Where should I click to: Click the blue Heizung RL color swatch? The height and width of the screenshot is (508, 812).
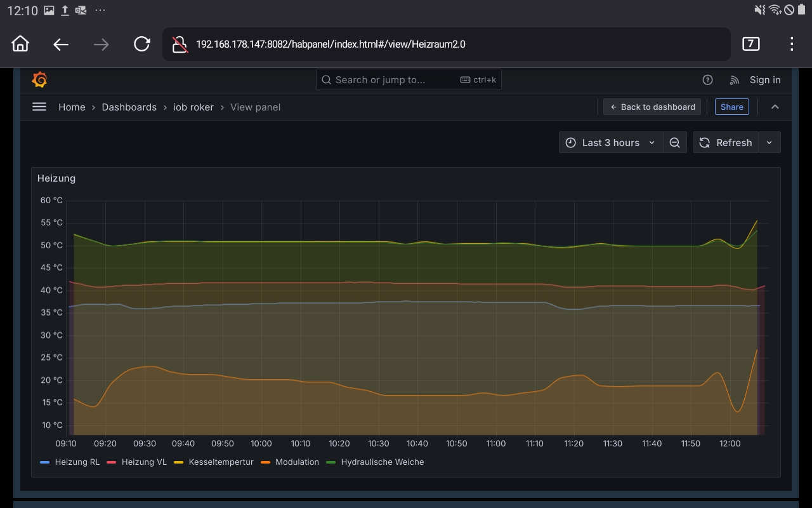pyautogui.click(x=44, y=462)
